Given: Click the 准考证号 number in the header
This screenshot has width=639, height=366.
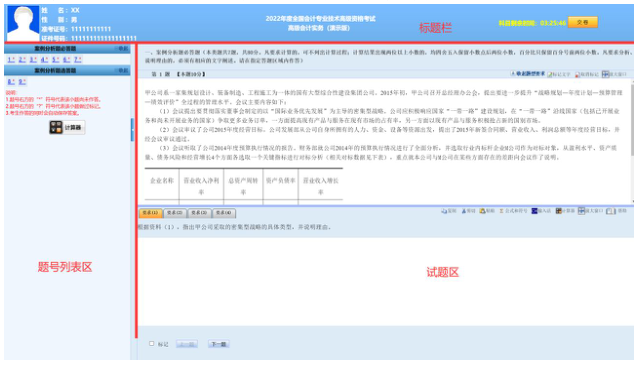Looking at the screenshot, I should point(90,29).
